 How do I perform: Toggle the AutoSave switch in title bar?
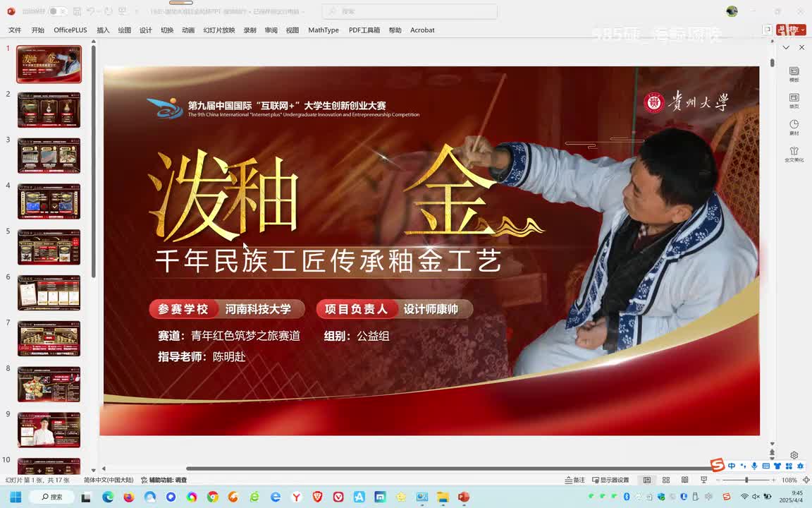57,11
